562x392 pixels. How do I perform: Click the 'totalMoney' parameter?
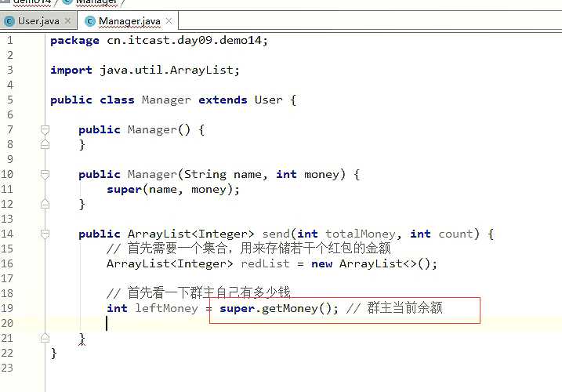361,234
